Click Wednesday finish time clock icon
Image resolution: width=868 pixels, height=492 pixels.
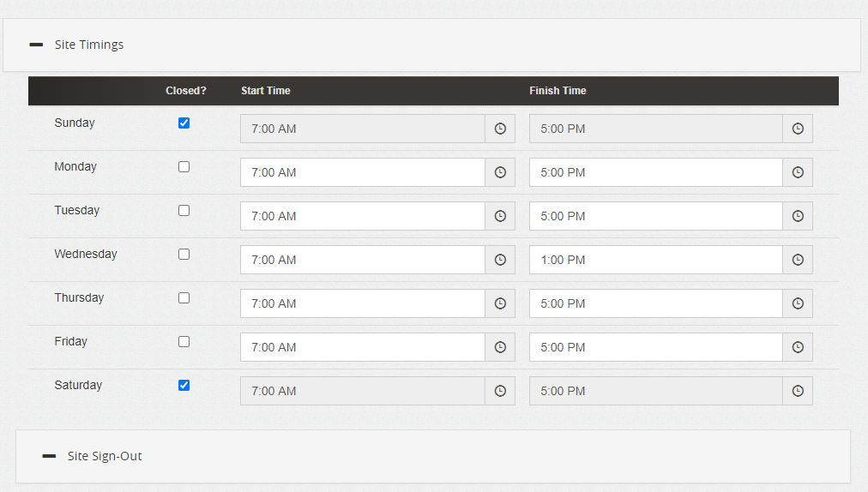[798, 260]
